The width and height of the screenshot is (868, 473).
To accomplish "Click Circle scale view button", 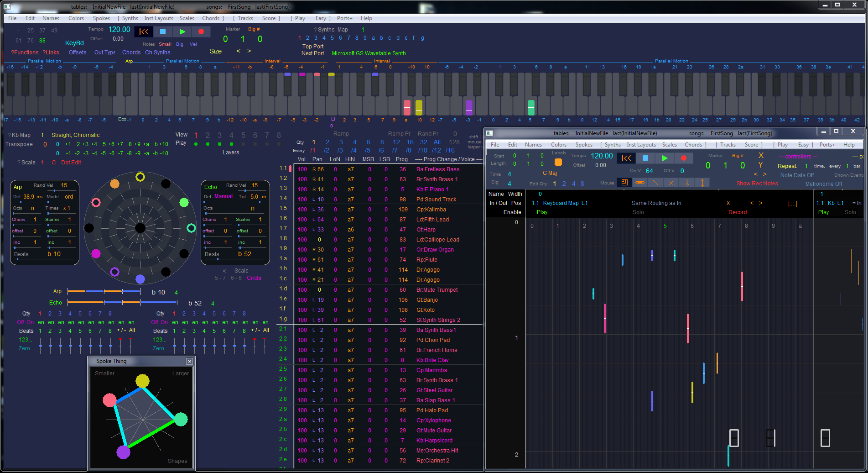I will [x=254, y=278].
